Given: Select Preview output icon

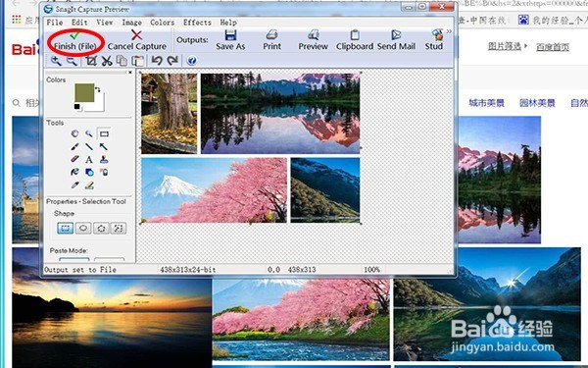Looking at the screenshot, I should (314, 41).
